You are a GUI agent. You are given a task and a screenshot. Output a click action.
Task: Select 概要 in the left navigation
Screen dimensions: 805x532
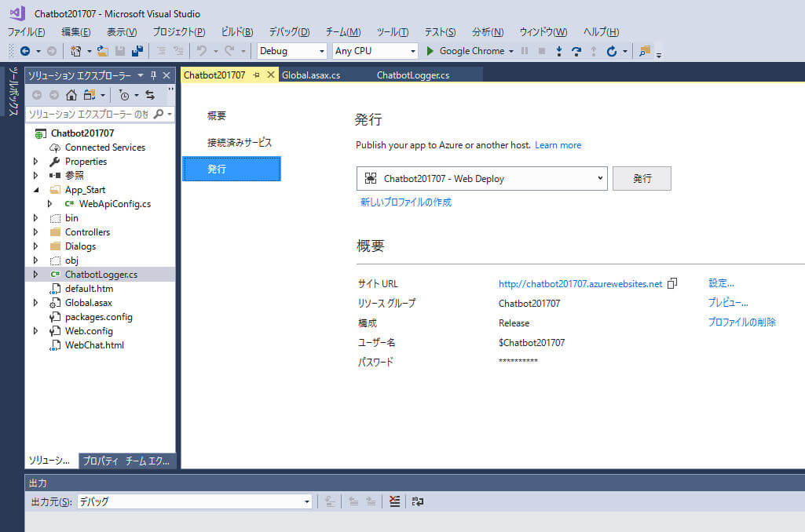[x=217, y=116]
